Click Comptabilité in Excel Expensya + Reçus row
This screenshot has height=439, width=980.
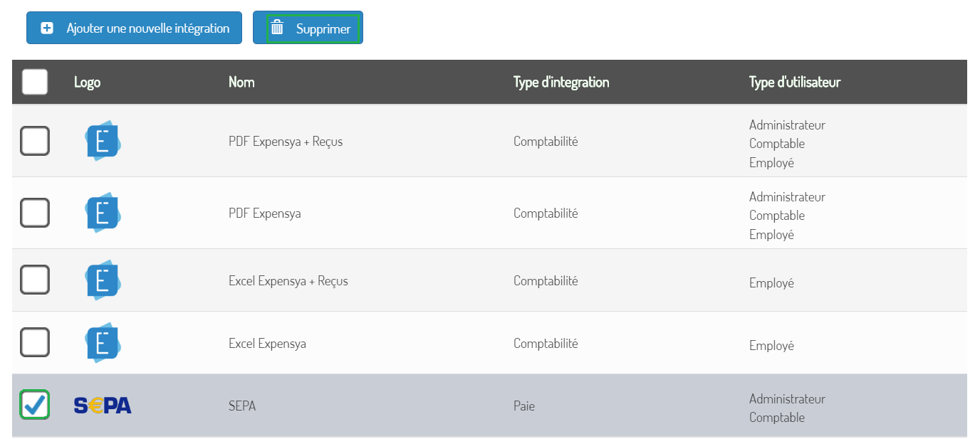[x=546, y=281]
